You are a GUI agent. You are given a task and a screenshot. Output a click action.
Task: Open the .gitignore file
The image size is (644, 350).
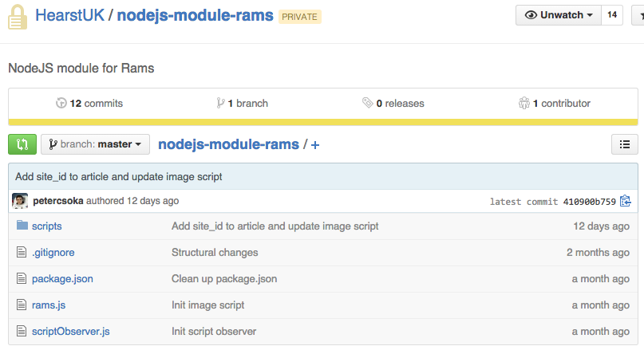point(53,253)
